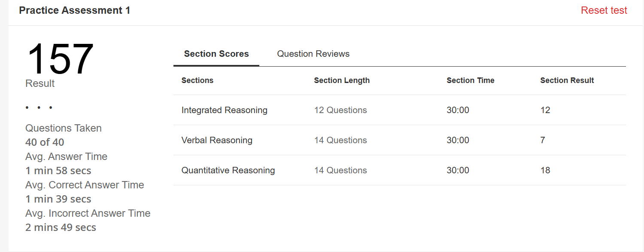Click the Quantitative Reasoning result of 18

tap(545, 170)
